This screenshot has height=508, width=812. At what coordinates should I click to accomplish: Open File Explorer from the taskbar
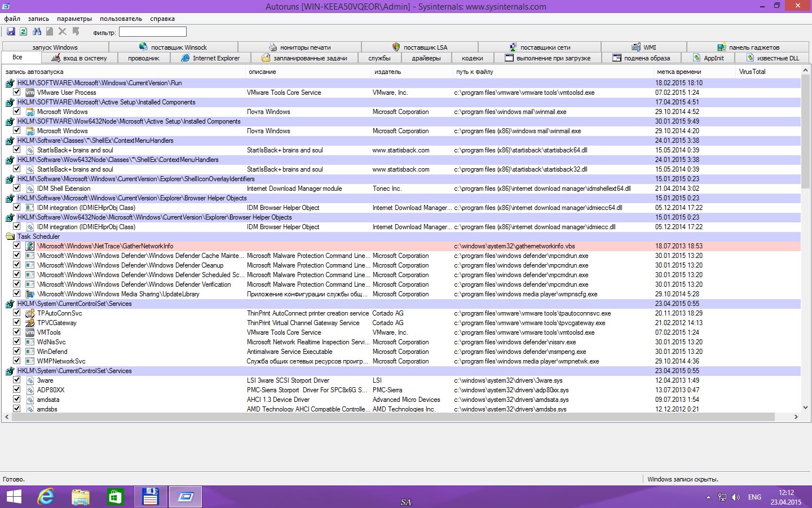point(81,497)
